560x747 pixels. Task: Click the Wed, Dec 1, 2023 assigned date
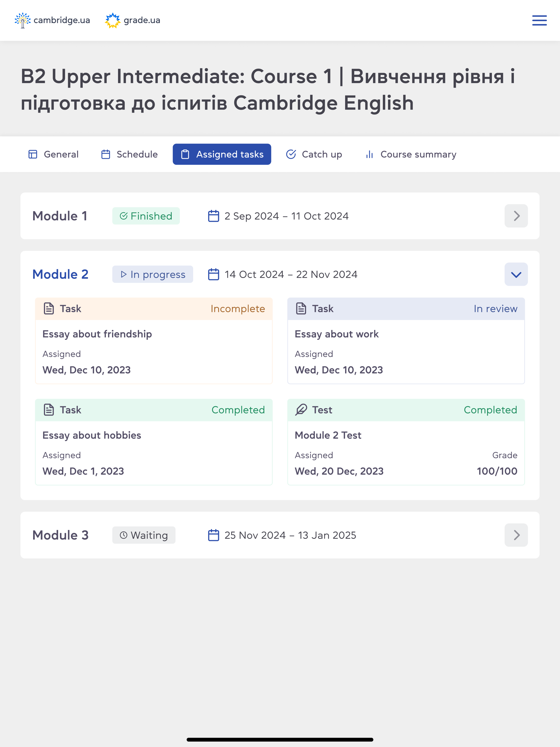click(83, 471)
